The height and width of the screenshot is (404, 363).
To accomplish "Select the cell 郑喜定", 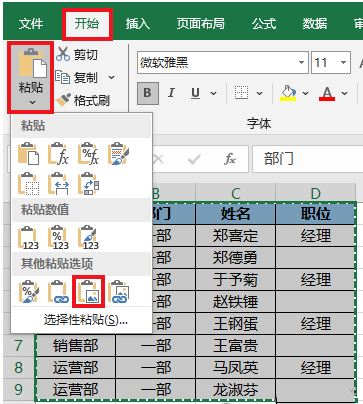I will [236, 236].
